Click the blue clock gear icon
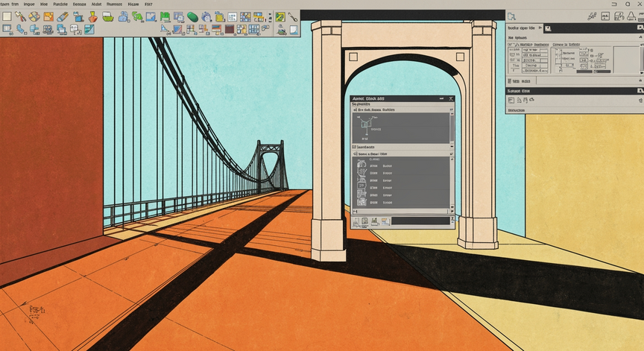The image size is (644, 351). pyautogui.click(x=206, y=17)
